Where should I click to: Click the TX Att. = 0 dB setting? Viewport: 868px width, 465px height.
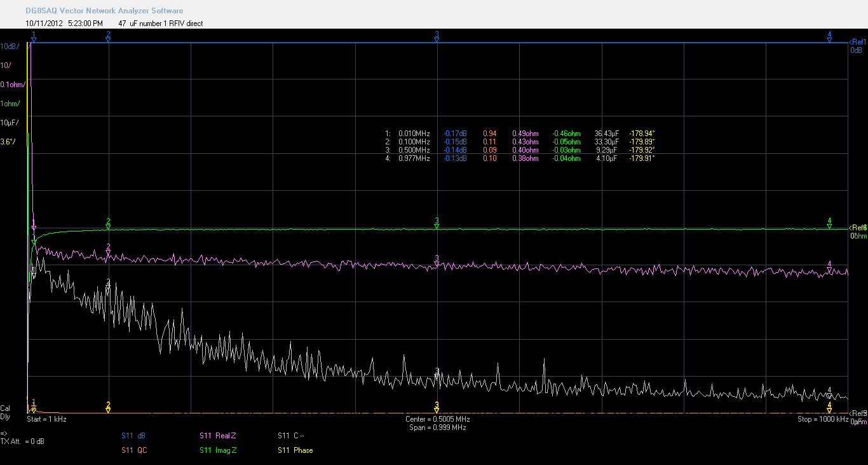pyautogui.click(x=22, y=441)
